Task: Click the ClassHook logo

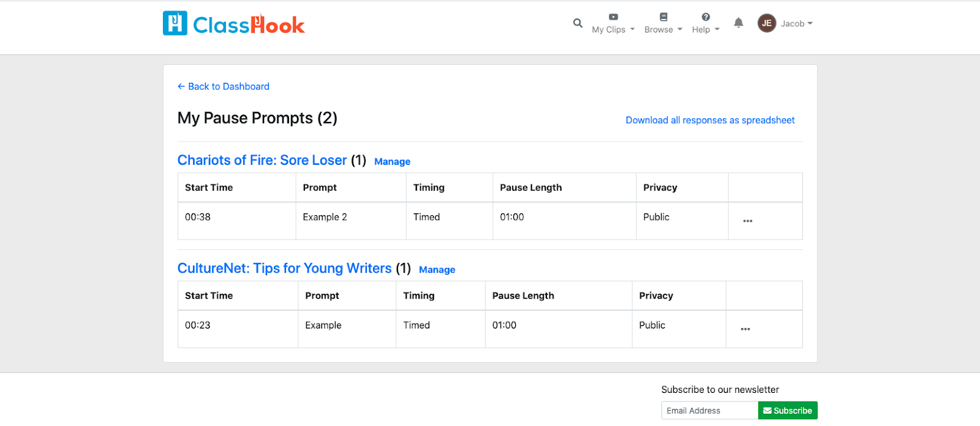Action: tap(233, 24)
